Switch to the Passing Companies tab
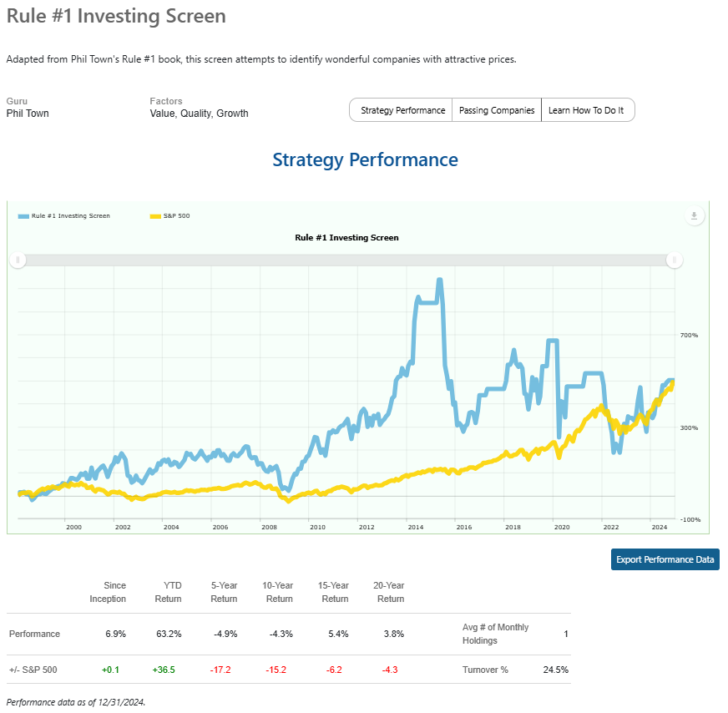Screen dimensions: 728x713 [x=497, y=110]
